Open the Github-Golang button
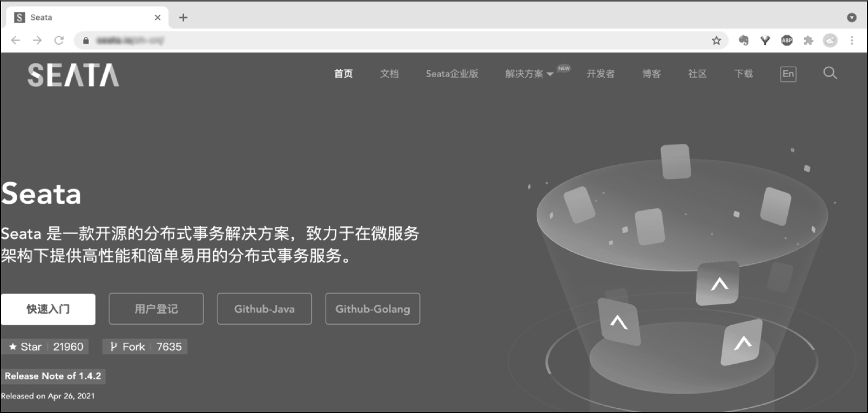868x413 pixels. point(373,309)
